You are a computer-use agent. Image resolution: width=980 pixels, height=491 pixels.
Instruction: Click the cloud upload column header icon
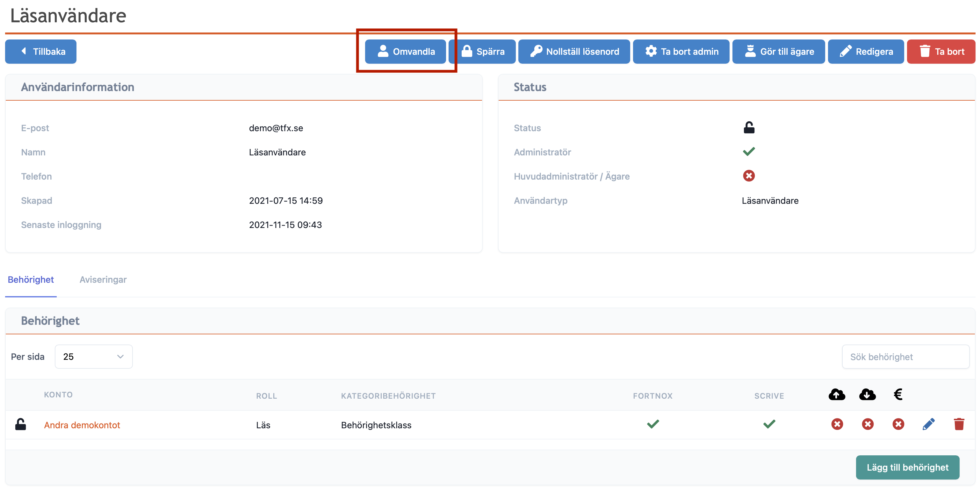[837, 395]
